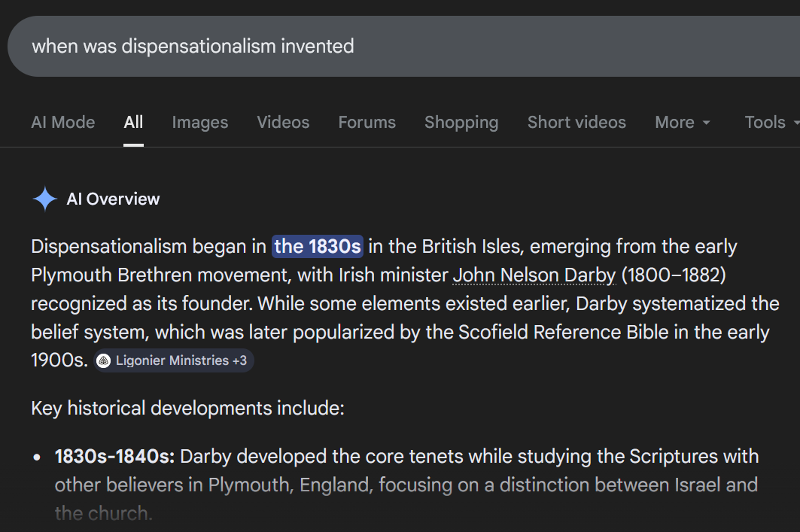Switch to the AI Mode tab
This screenshot has width=800, height=532.
(62, 123)
